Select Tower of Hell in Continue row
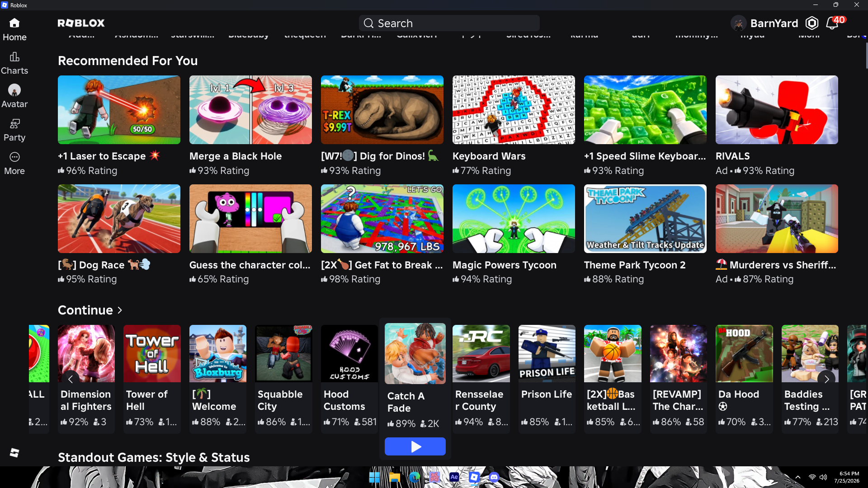The image size is (868, 488). click(152, 379)
